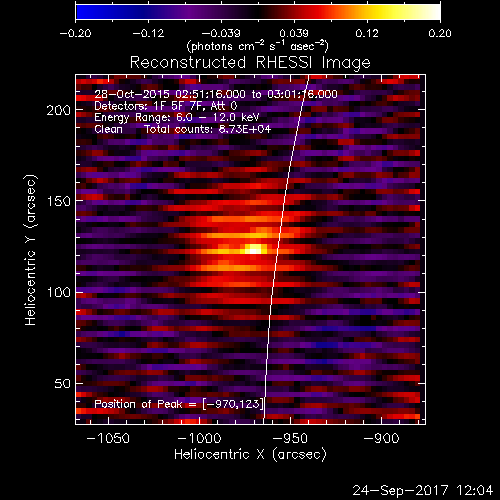Click the timestamp 24-Sep-2017 12:04

point(422,490)
